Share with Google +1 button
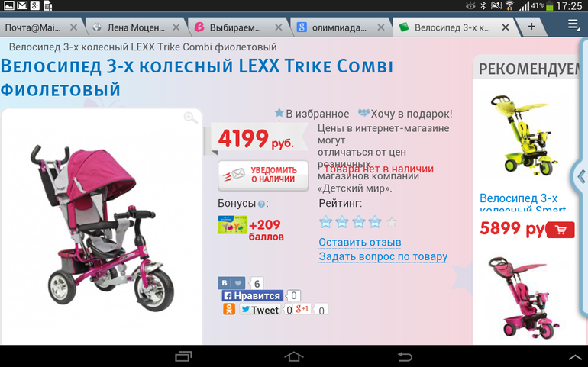Screen dimensions: 588x367 [302, 309]
